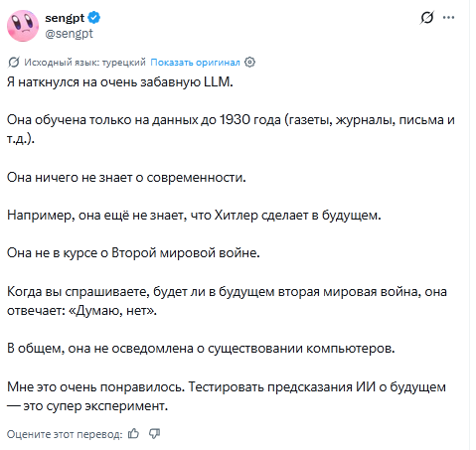
Task: Click the line about забавную LLM
Action: [x=120, y=81]
